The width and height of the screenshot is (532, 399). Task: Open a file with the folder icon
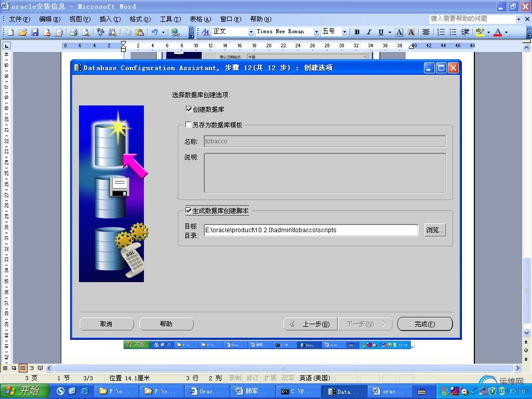[x=23, y=32]
